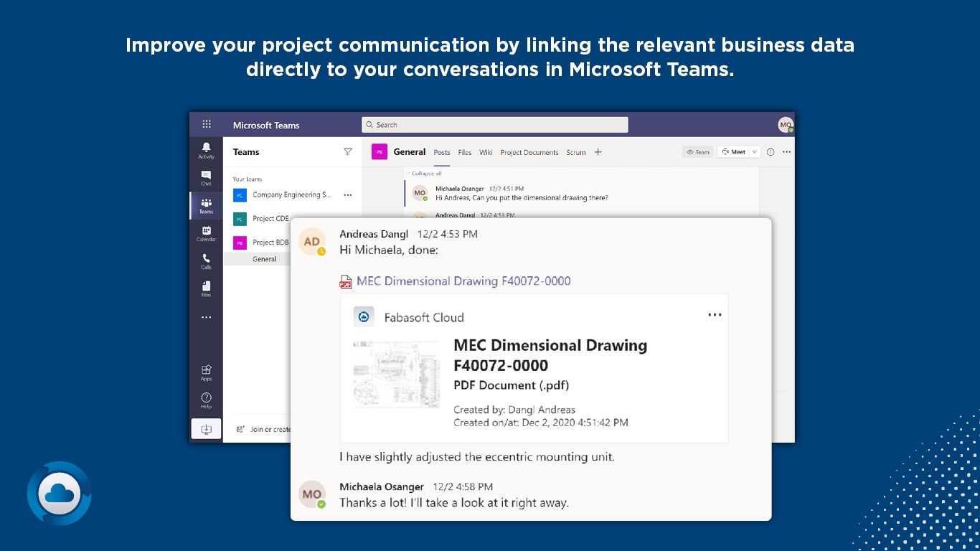This screenshot has height=551, width=980.
Task: Click Andreas Dangl's AD avatar
Action: point(312,242)
